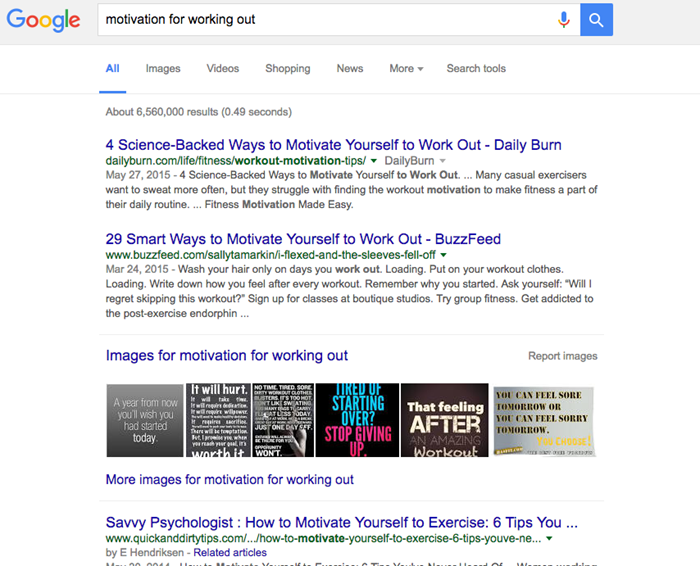Expand arrow next to dailyburn.com URL
The image size is (700, 566).
374,161
